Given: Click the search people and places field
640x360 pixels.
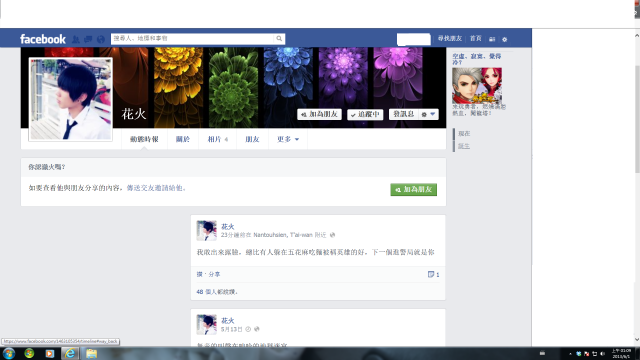Looking at the screenshot, I should pos(192,38).
